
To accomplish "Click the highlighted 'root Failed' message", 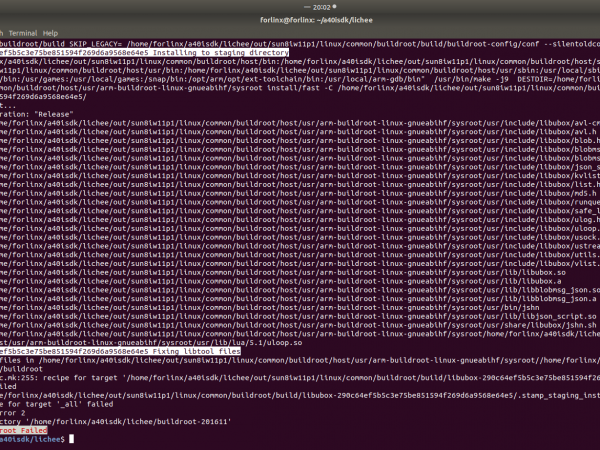I will tap(28, 429).
